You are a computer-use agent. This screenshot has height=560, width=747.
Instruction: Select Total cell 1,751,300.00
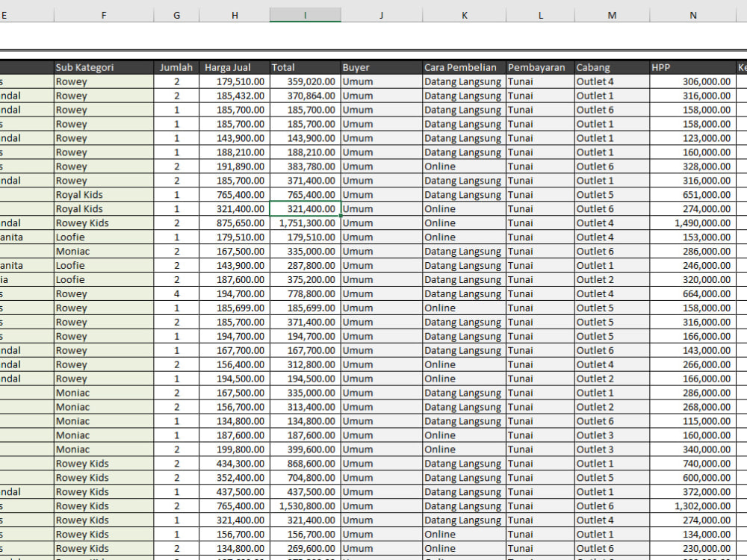pos(306,223)
